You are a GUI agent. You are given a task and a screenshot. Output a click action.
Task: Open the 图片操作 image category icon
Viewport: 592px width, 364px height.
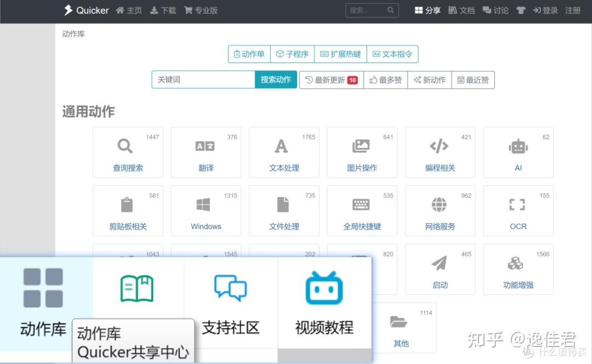pyautogui.click(x=361, y=146)
